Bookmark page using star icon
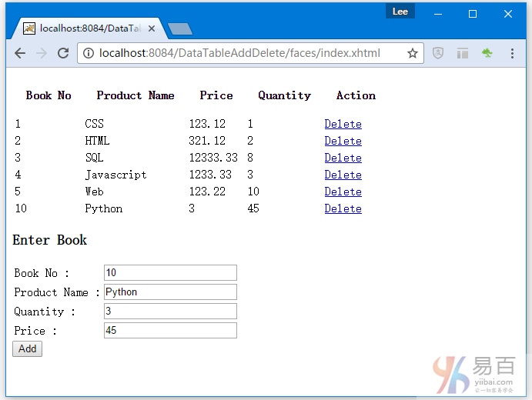This screenshot has height=400, width=532. click(413, 53)
